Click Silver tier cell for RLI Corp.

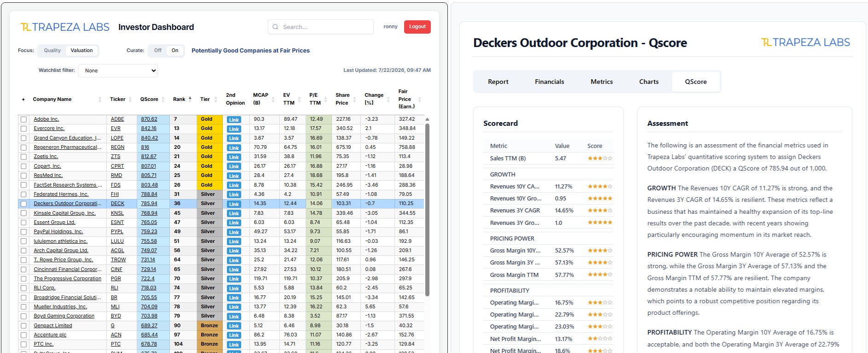pyautogui.click(x=209, y=288)
